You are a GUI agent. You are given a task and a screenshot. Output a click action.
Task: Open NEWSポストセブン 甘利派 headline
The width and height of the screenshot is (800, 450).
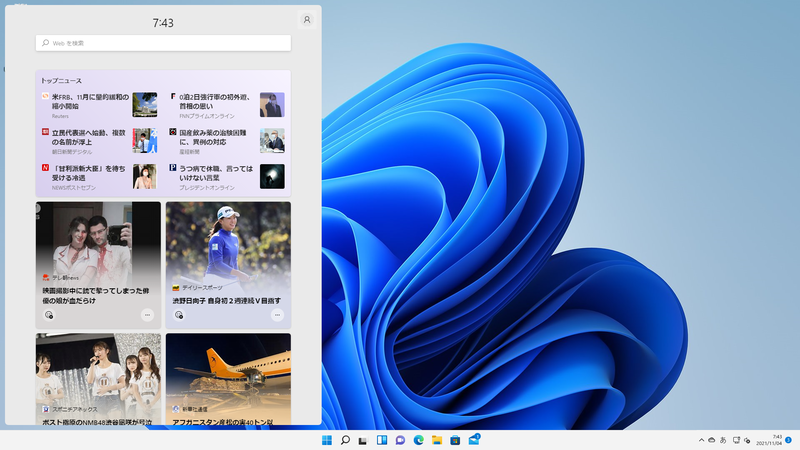pyautogui.click(x=88, y=173)
